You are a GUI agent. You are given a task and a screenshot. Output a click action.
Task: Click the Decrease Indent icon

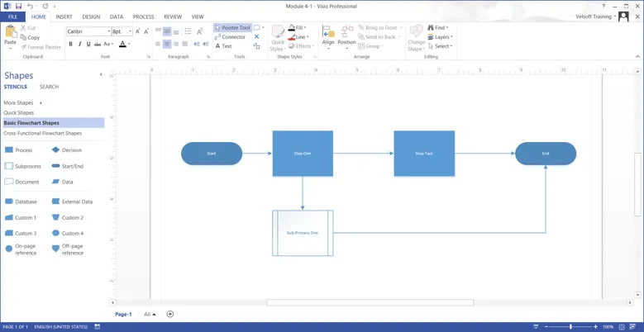pyautogui.click(x=197, y=44)
